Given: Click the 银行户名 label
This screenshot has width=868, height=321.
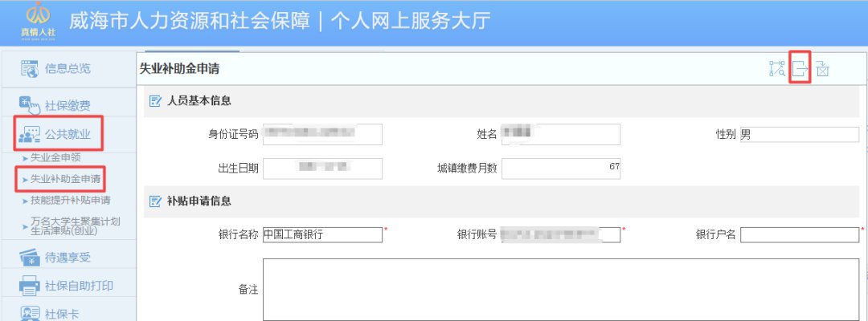Looking at the screenshot, I should tap(716, 234).
